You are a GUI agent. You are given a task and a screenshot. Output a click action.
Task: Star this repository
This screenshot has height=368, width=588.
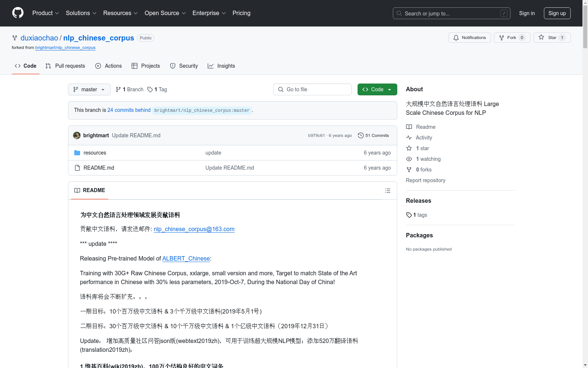[x=552, y=38]
